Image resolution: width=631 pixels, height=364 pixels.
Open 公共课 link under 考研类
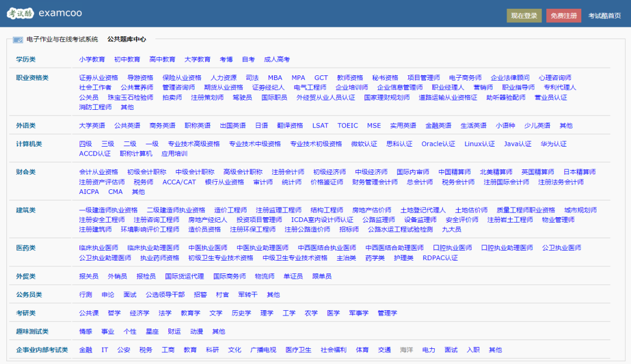click(89, 313)
